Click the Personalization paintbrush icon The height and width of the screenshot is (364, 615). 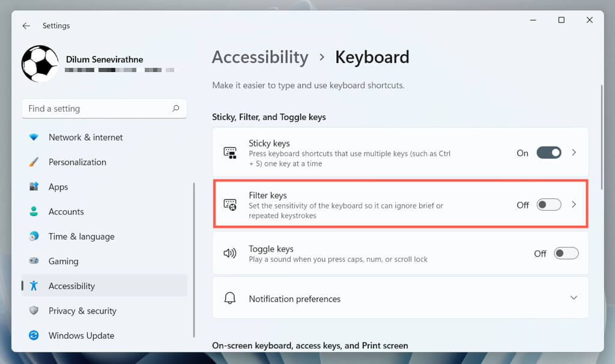(x=34, y=162)
